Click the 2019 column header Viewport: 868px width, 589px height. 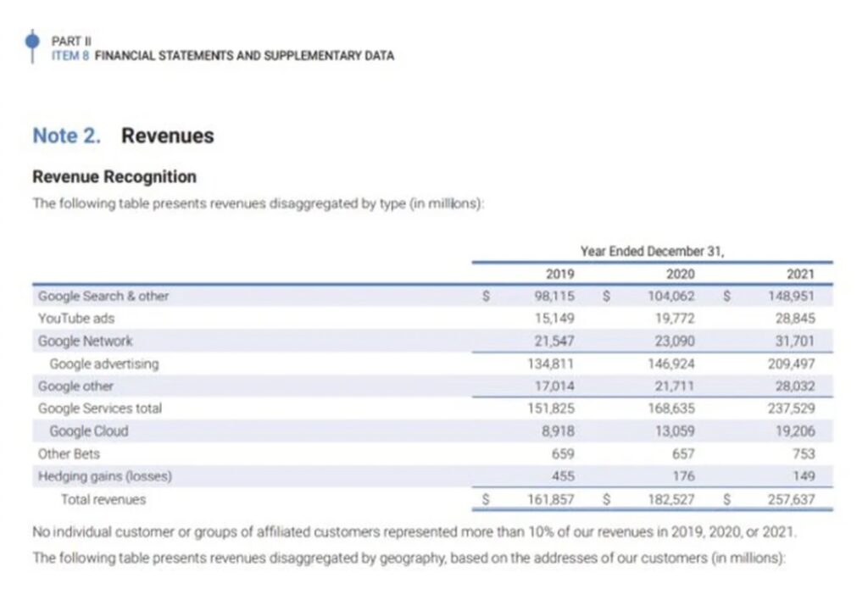[559, 274]
